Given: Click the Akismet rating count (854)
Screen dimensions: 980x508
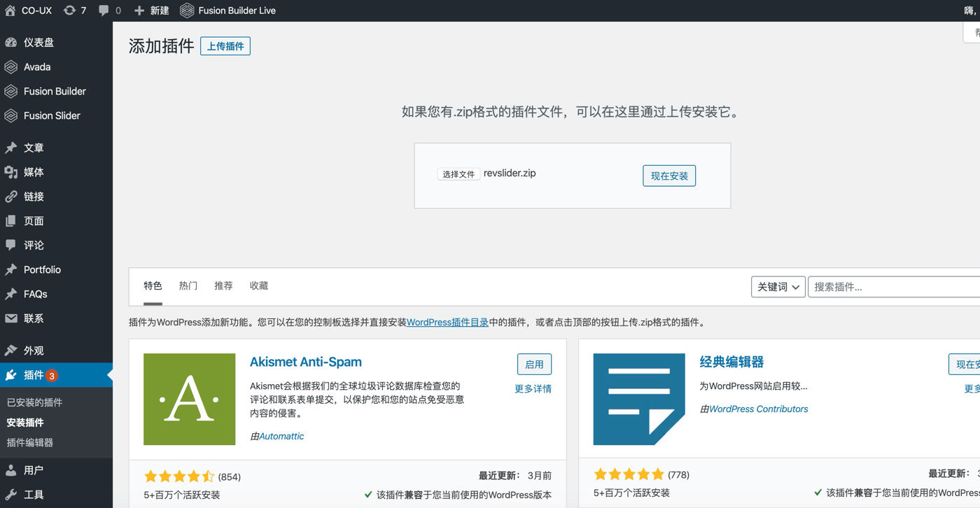Looking at the screenshot, I should pyautogui.click(x=230, y=477).
